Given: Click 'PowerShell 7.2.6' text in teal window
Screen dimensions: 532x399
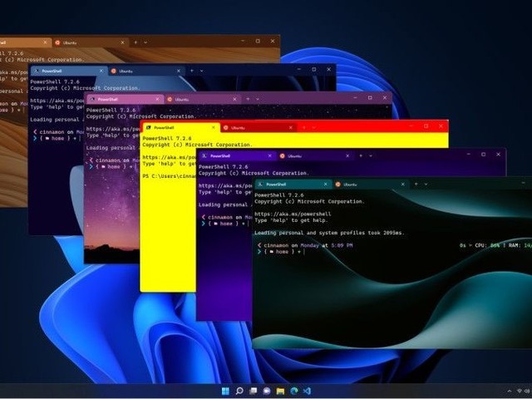Looking at the screenshot, I should click(279, 195).
